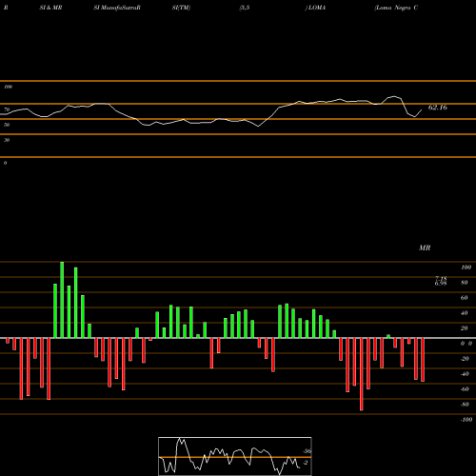Click the MR axis label -80
The height and width of the screenshot is (476, 476).
point(465,405)
